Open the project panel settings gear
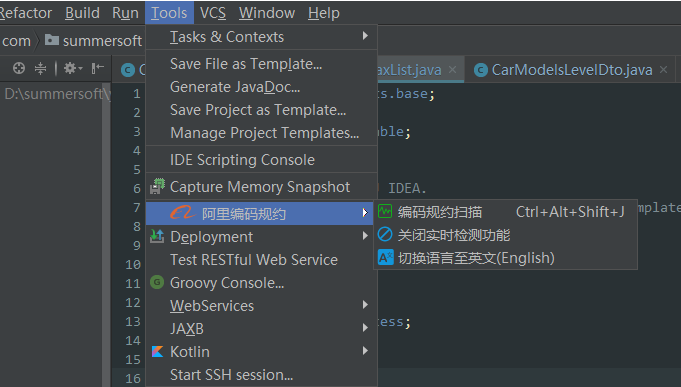The width and height of the screenshot is (681, 387). coord(73,68)
